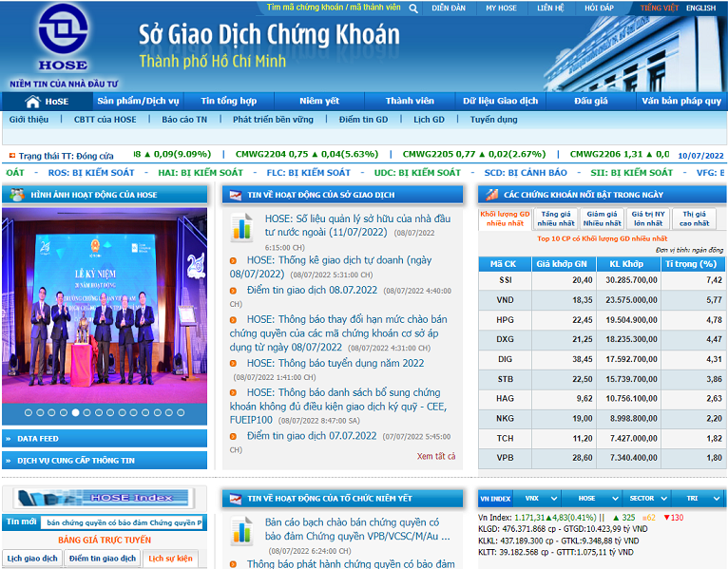Click the people icon in HOSE activity header
The width and height of the screenshot is (728, 569).
click(x=16, y=194)
